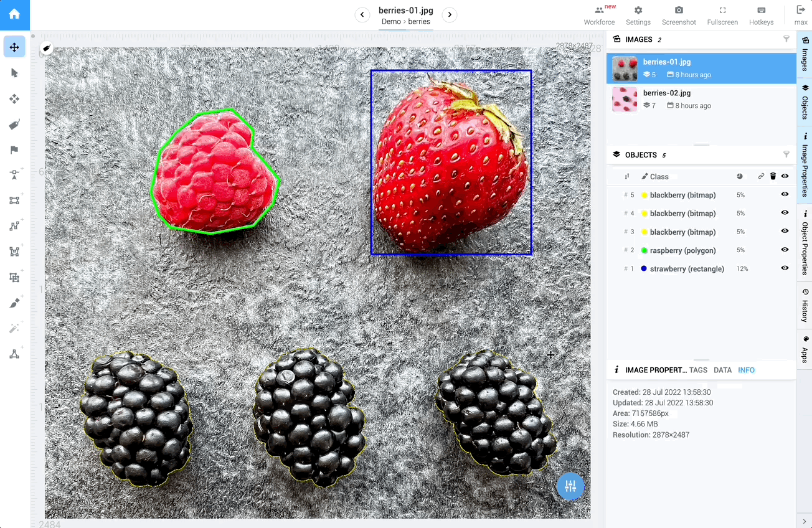Open the home dashboard icon
The height and width of the screenshot is (528, 812).
click(14, 14)
